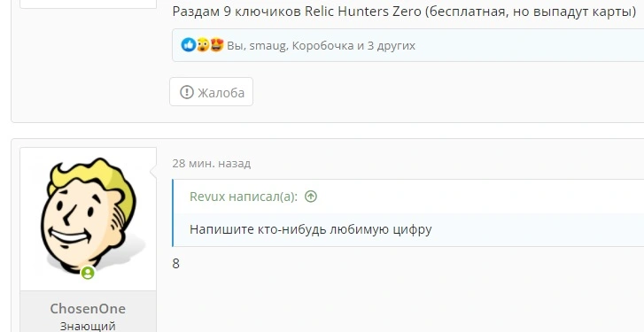The width and height of the screenshot is (644, 332).
Task: Click quoted text 'Напишите кто-нибудь любимую цифру'
Action: (x=311, y=229)
